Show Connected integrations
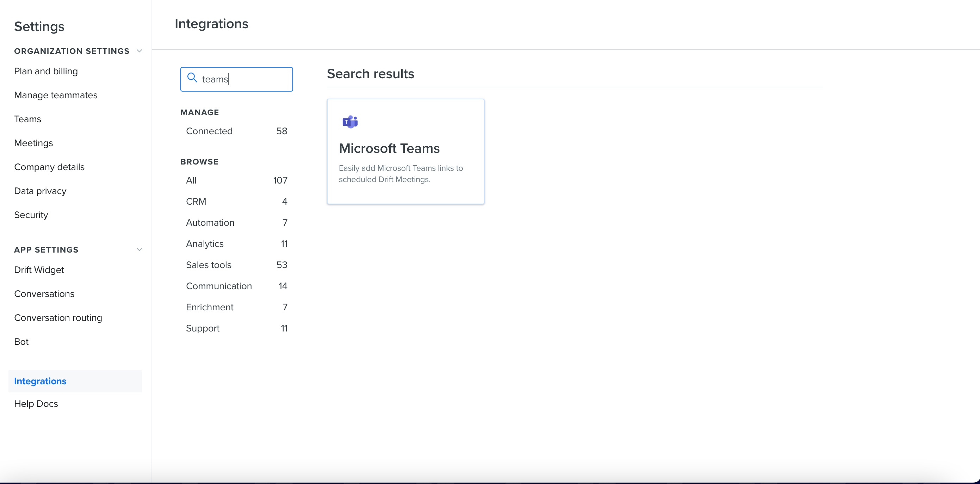 pos(237,131)
